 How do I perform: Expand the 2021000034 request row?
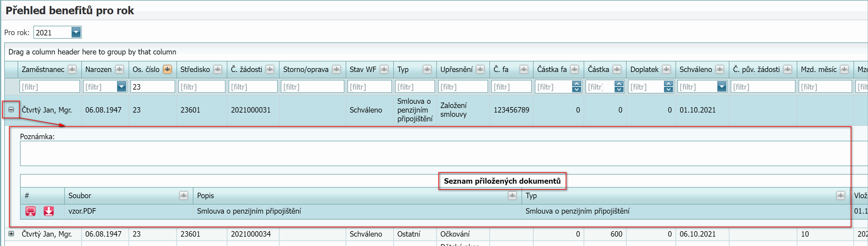pyautogui.click(x=11, y=234)
